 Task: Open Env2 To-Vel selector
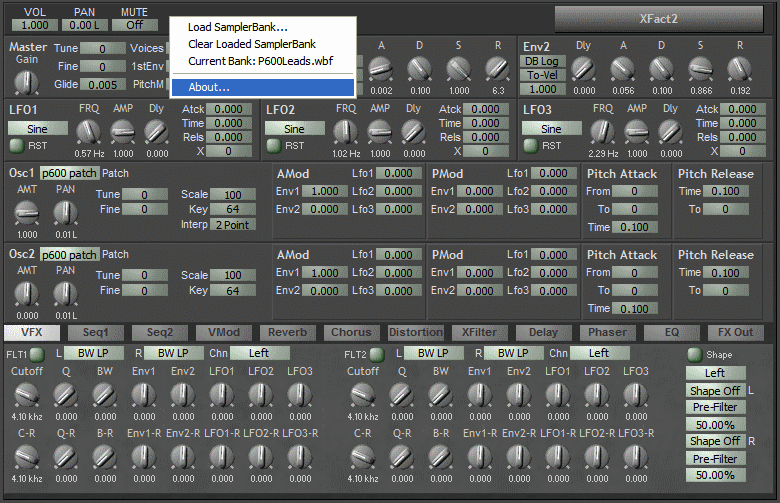[x=543, y=75]
